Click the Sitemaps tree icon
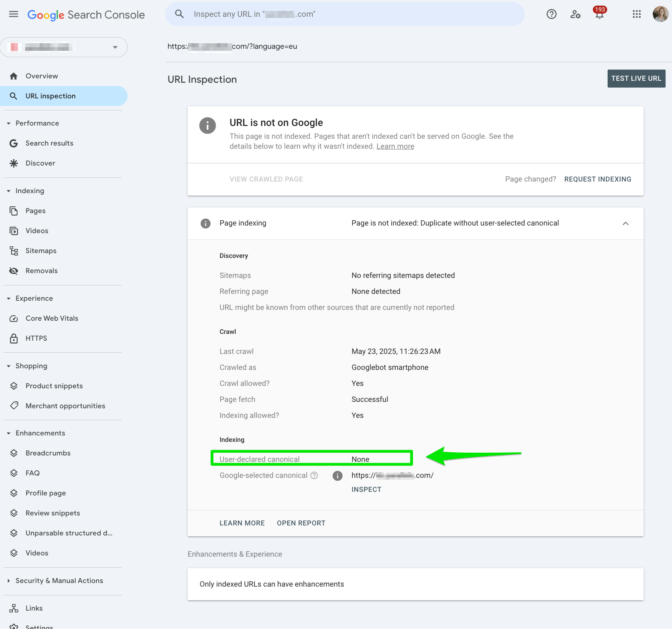 [14, 251]
